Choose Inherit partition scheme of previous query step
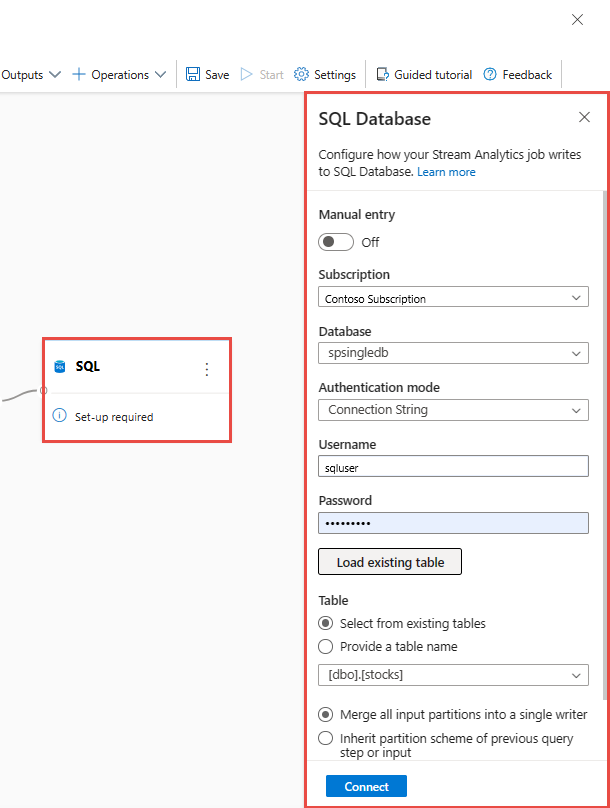This screenshot has height=808, width=610. 325,738
